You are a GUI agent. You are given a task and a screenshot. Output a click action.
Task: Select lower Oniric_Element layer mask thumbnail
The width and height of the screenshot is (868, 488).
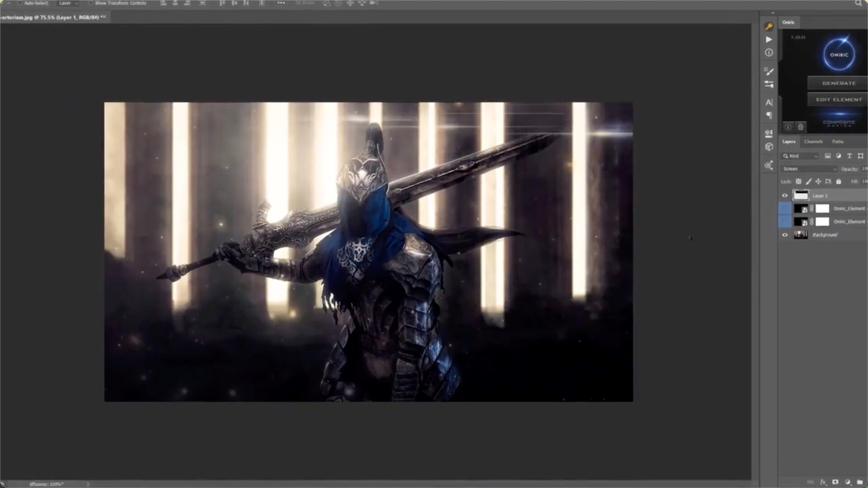coord(822,222)
